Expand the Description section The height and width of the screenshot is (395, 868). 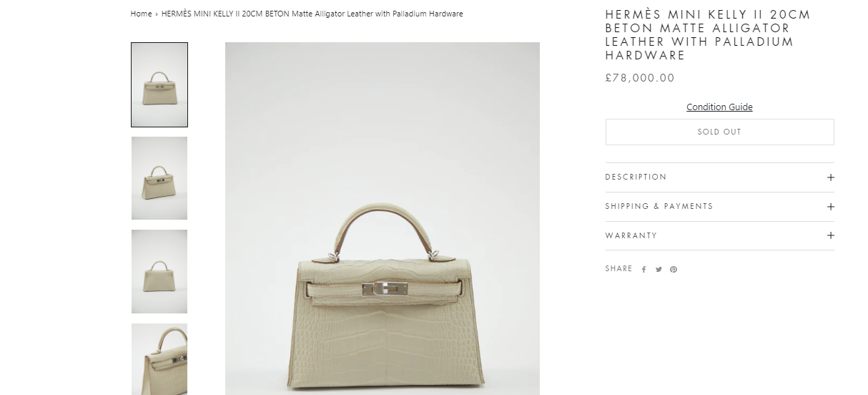[719, 177]
